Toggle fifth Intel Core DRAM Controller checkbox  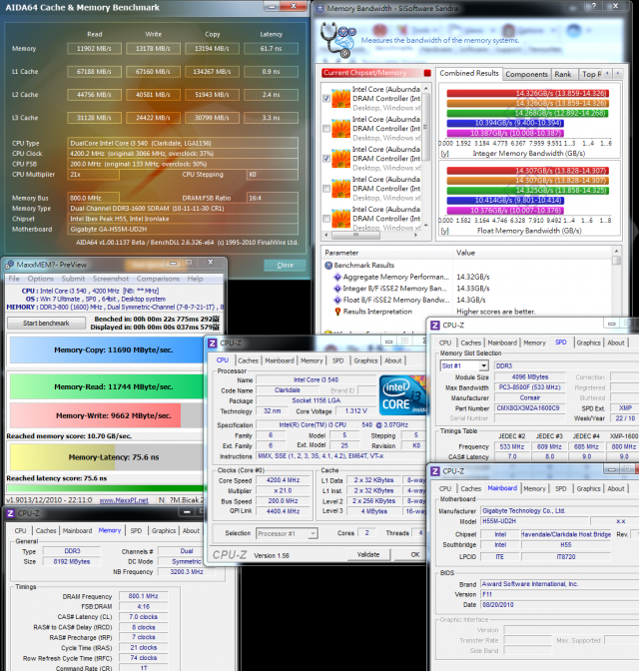(x=326, y=219)
